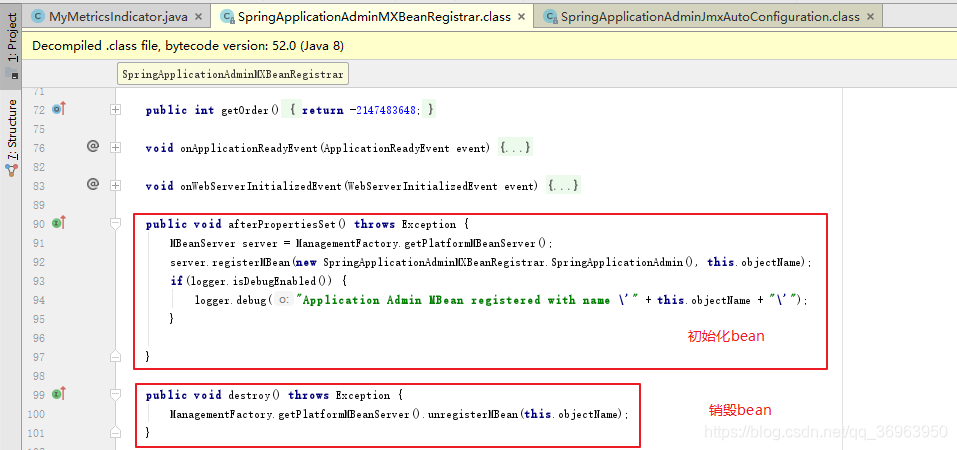Screen dimensions: 957x450
Task: Click the @ annotation gutter icon on line 76
Action: [x=93, y=147]
